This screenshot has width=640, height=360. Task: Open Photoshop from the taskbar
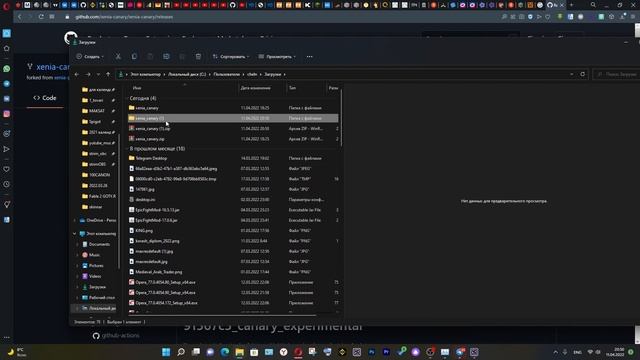coord(371,352)
